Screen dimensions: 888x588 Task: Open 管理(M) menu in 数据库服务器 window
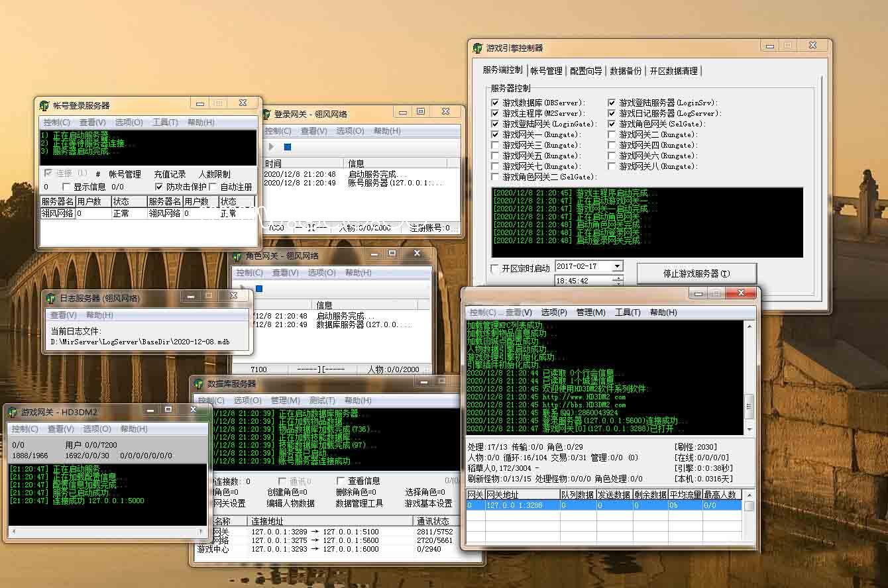(285, 401)
